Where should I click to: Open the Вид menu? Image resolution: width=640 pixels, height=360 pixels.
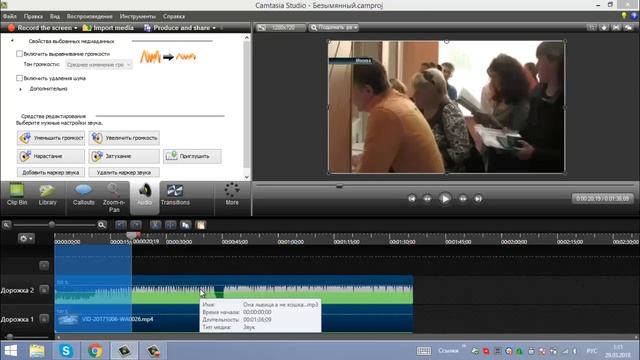(x=55, y=16)
